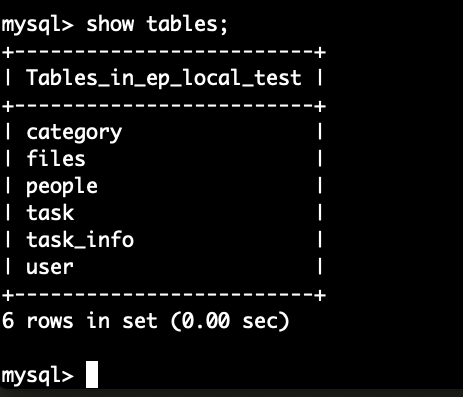This screenshot has height=397, width=463.
Task: Click the bottom table border line
Action: pyautogui.click(x=164, y=295)
